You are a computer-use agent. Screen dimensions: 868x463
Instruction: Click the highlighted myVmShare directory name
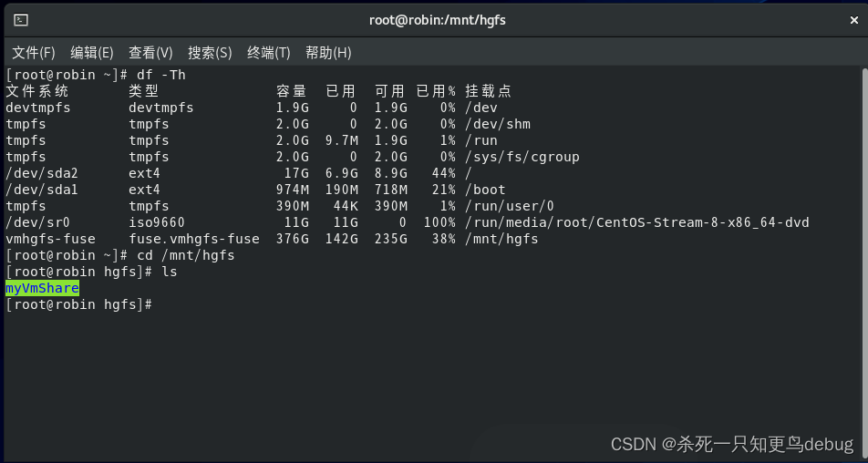pos(42,288)
